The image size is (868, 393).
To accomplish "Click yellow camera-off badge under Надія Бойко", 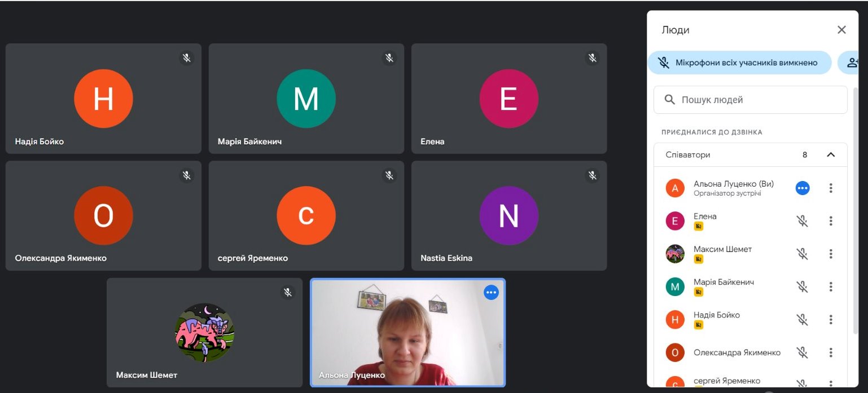I will coord(699,325).
